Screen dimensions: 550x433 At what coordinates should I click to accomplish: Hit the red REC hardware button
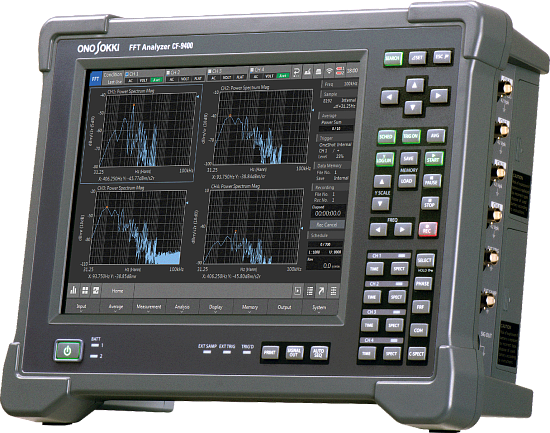pyautogui.click(x=428, y=230)
